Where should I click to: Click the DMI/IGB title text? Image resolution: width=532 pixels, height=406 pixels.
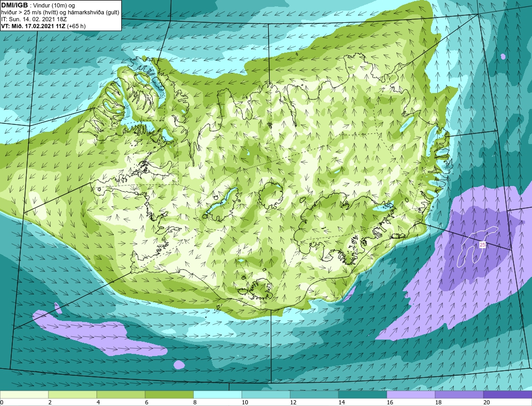(x=14, y=5)
